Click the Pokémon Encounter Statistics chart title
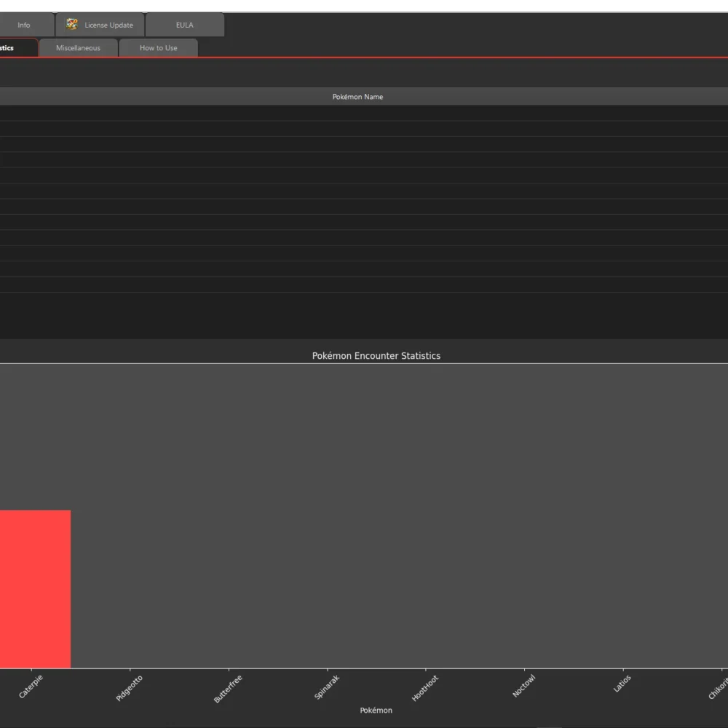Image resolution: width=728 pixels, height=728 pixels. (376, 356)
